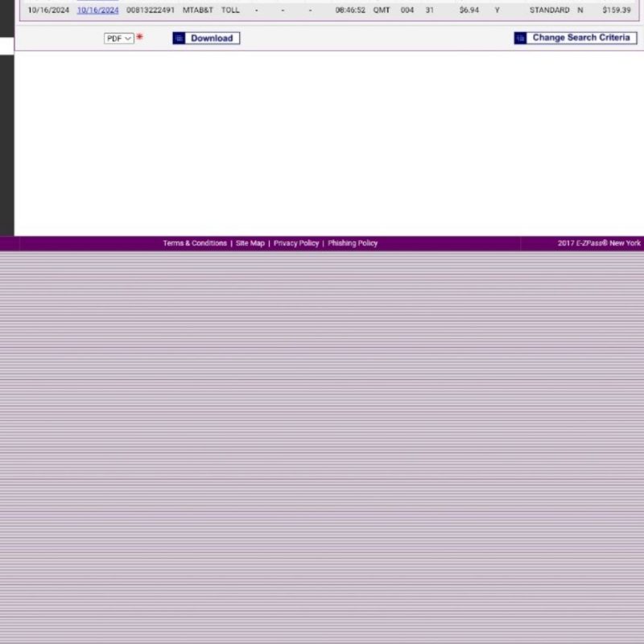Open the Site Map footer link

pos(250,243)
